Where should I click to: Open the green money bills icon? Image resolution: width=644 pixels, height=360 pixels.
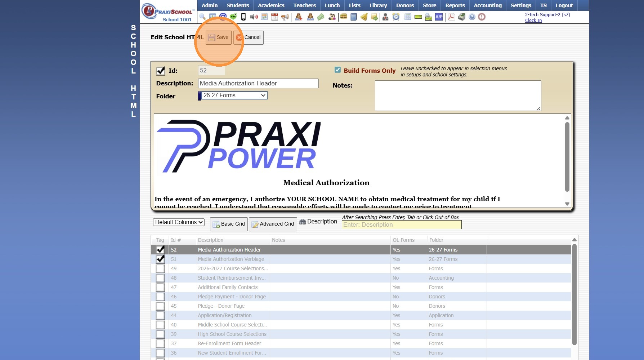[x=321, y=17]
